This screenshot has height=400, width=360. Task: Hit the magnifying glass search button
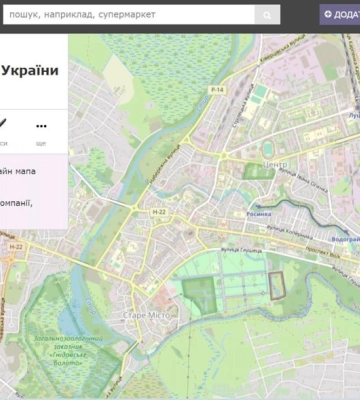pos(267,14)
